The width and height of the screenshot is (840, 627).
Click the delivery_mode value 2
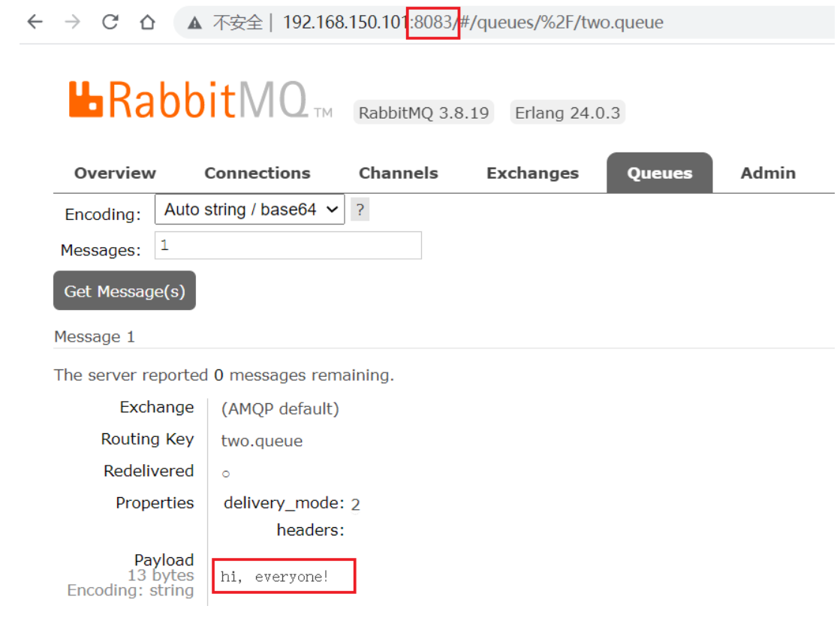pos(355,505)
